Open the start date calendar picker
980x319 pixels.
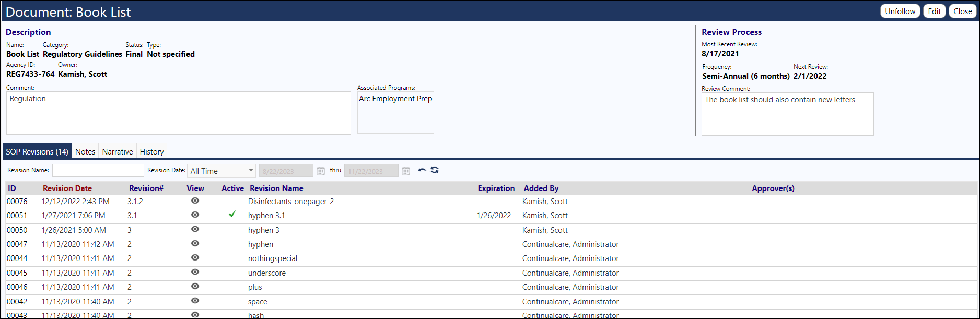[321, 171]
